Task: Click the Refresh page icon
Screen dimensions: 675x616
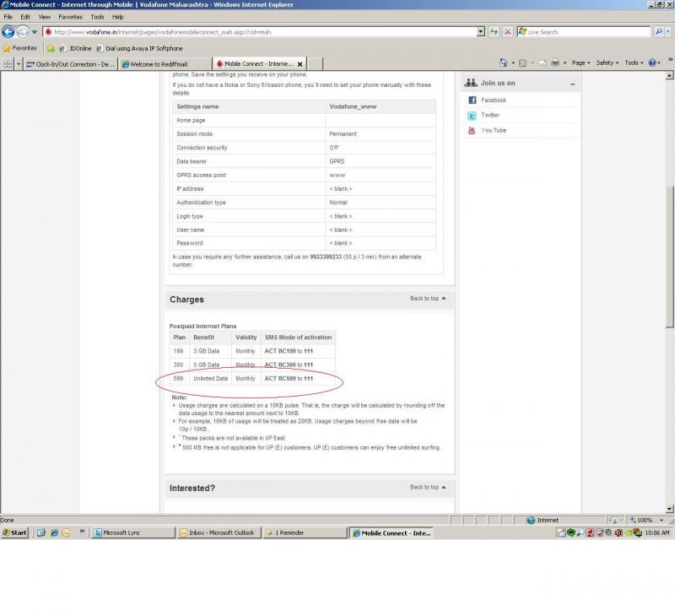Action: coord(494,32)
